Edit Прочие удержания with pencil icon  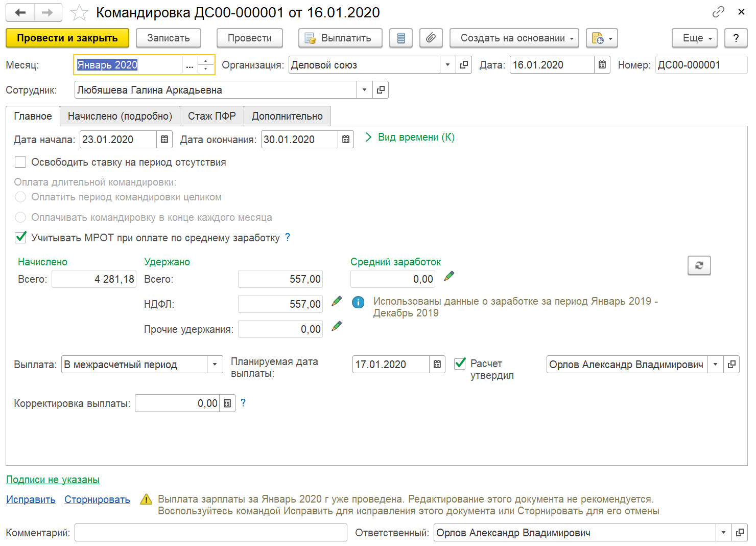(x=337, y=326)
